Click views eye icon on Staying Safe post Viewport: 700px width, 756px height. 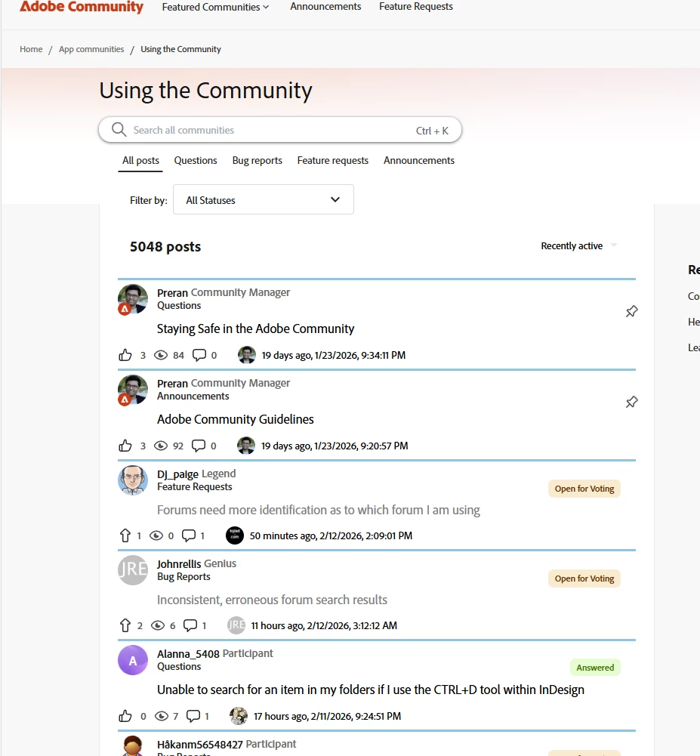click(x=161, y=355)
